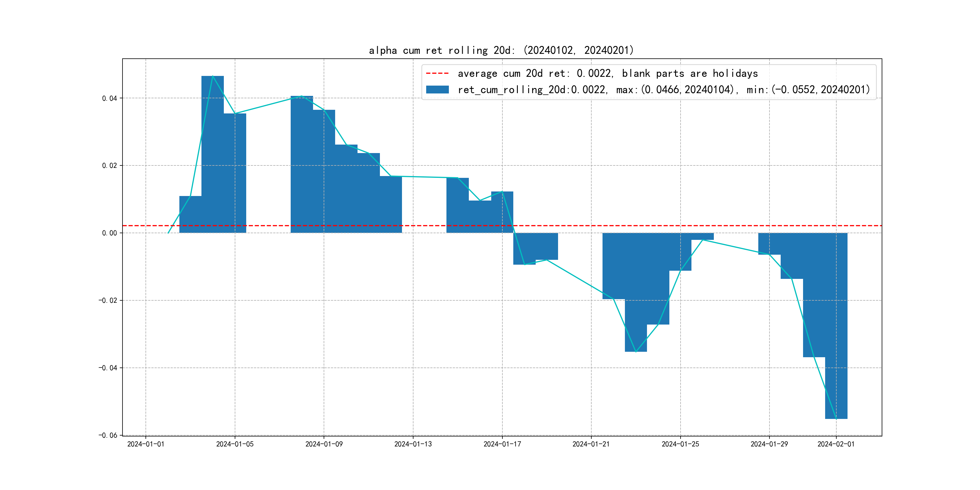Screen dimensions: 980x490
Task: Click the 0.00 y-axis tick label
Action: pos(109,233)
